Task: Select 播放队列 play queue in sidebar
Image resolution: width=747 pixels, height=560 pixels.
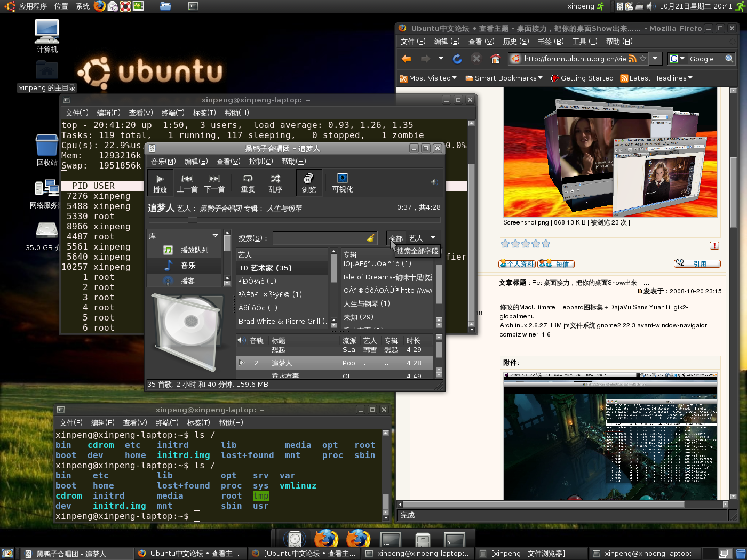Action: pyautogui.click(x=184, y=250)
